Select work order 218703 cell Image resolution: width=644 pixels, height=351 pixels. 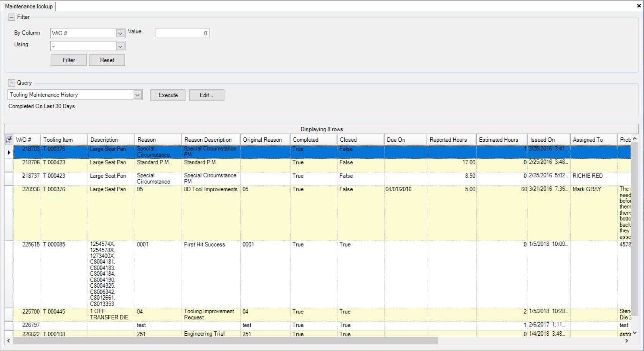coord(27,152)
